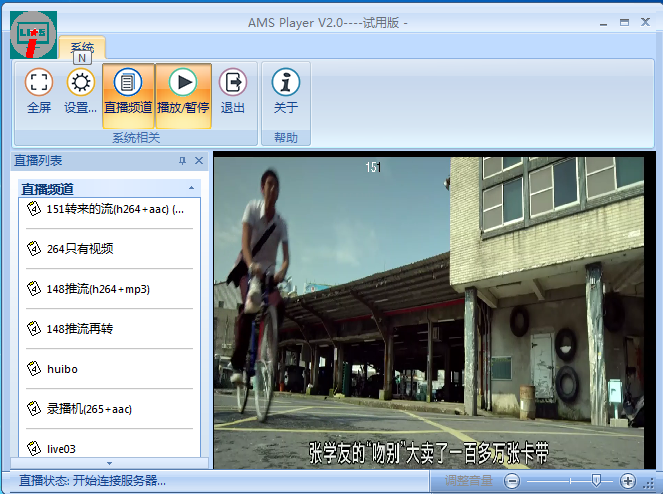Toggle the 直播频道 channel list button
The width and height of the screenshot is (663, 494).
pos(128,92)
